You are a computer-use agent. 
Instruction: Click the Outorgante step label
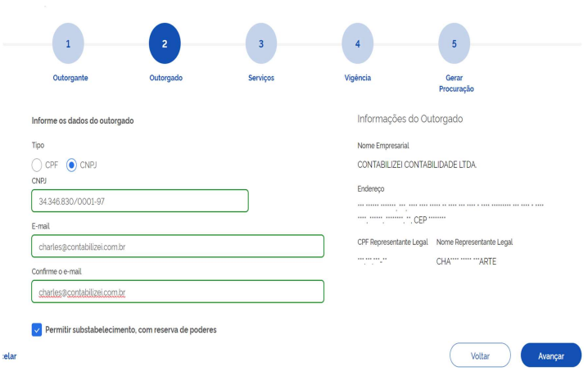(x=70, y=78)
